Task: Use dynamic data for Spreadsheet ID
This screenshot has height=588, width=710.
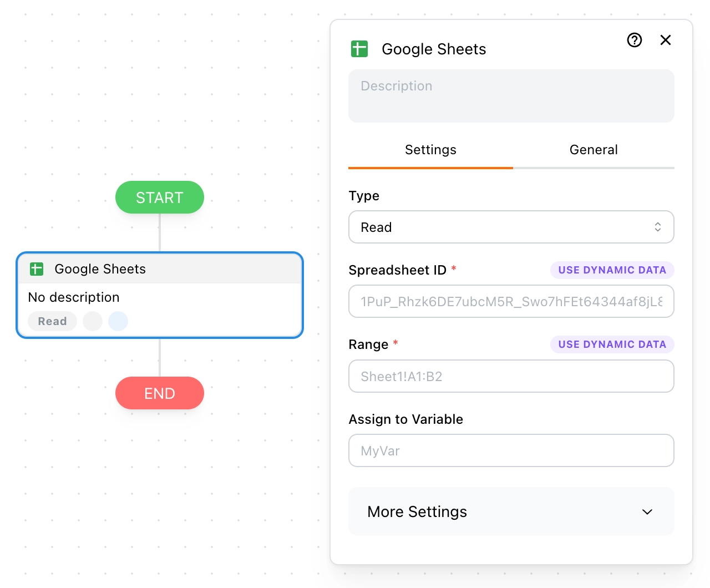Action: 612,270
